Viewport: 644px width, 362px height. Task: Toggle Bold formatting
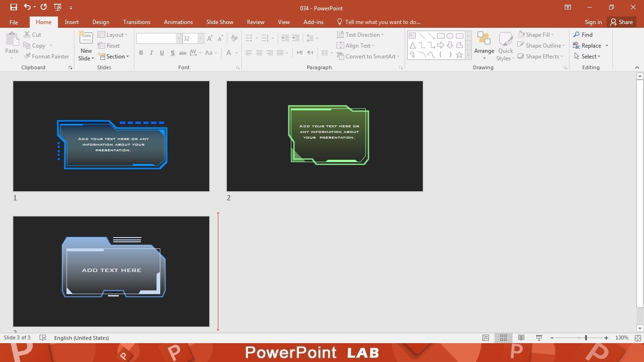click(141, 53)
